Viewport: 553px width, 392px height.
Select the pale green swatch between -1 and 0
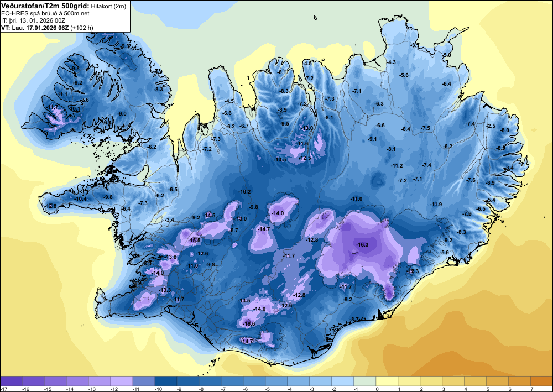coord(364,381)
